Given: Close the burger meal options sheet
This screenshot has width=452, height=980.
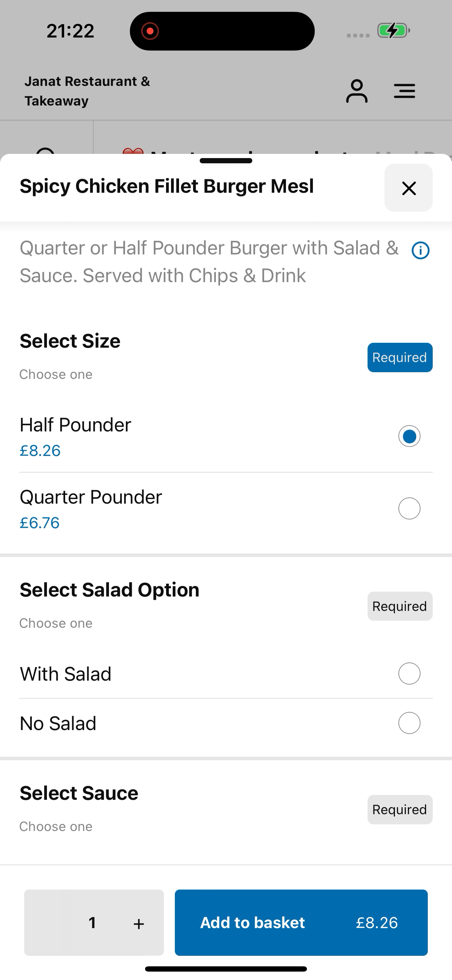Looking at the screenshot, I should (x=409, y=188).
